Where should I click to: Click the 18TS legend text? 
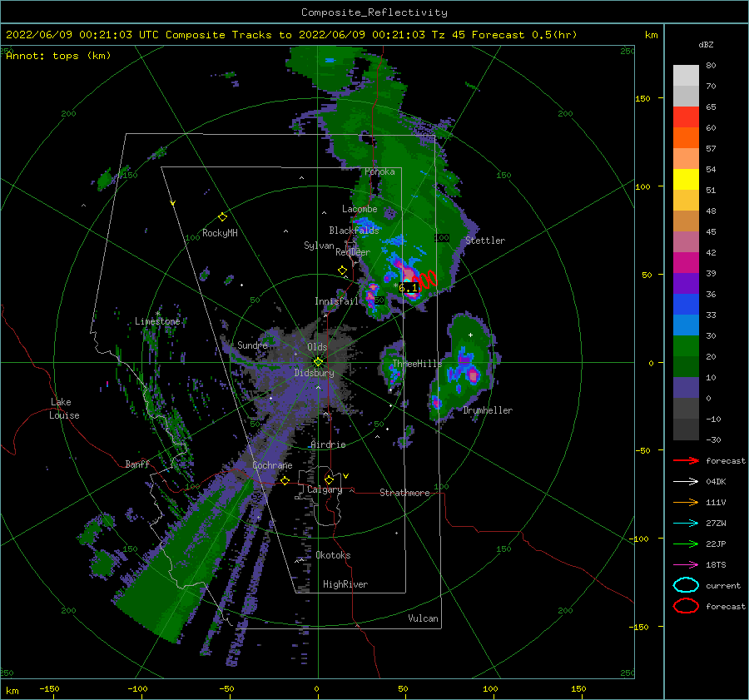coord(716,565)
